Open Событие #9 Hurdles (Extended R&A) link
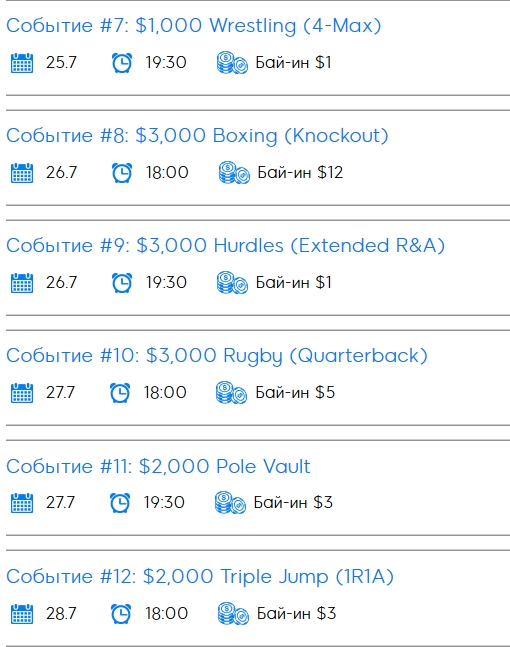The width and height of the screenshot is (510, 647). (225, 246)
